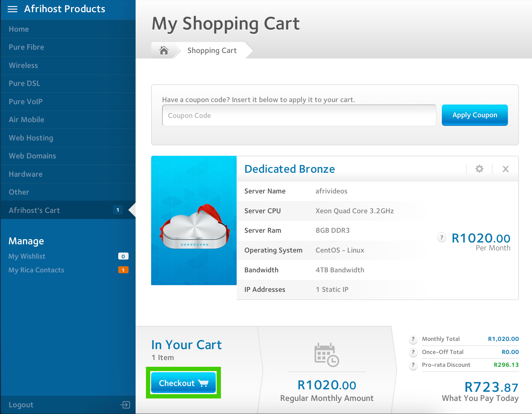Click the Shopping Cart breadcrumb

click(212, 51)
